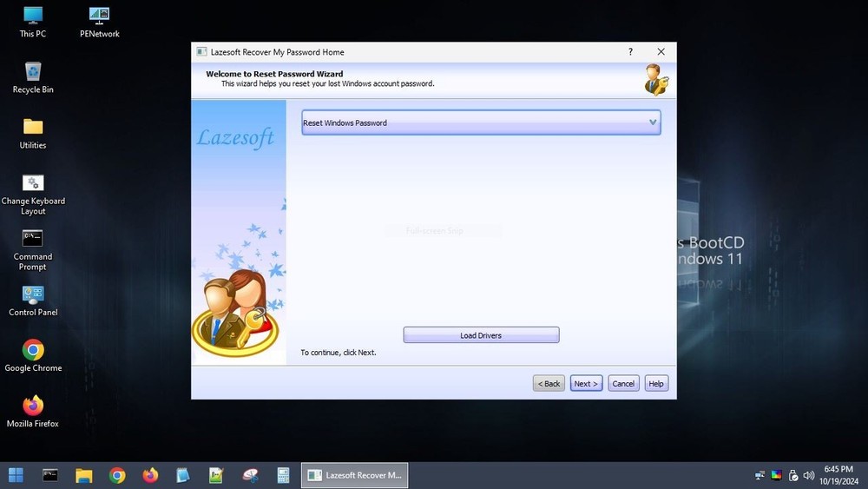Click Lazesoft Recover taskbar button
Viewport: 868px width, 489px height.
(x=355, y=475)
